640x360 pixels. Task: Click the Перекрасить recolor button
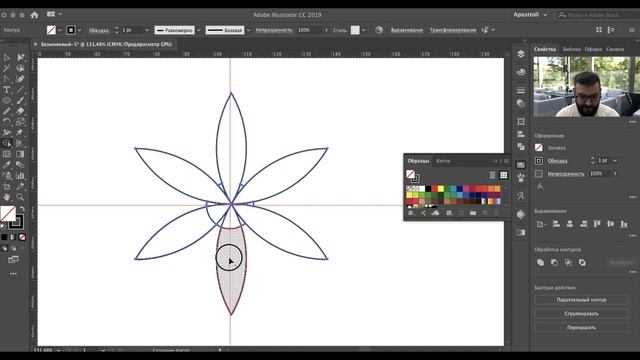(581, 327)
